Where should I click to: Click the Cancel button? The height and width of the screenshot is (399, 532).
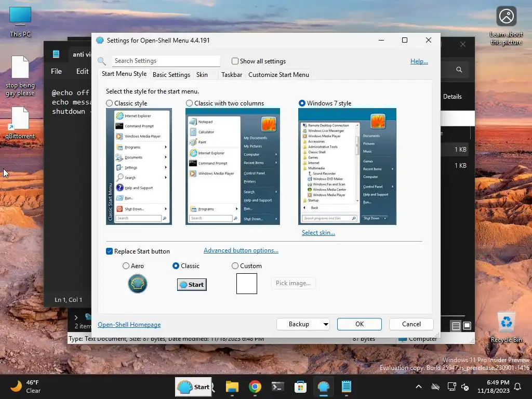coord(411,324)
